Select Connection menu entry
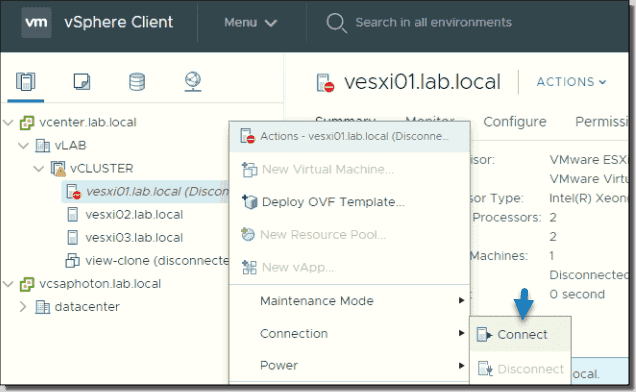 coord(350,334)
